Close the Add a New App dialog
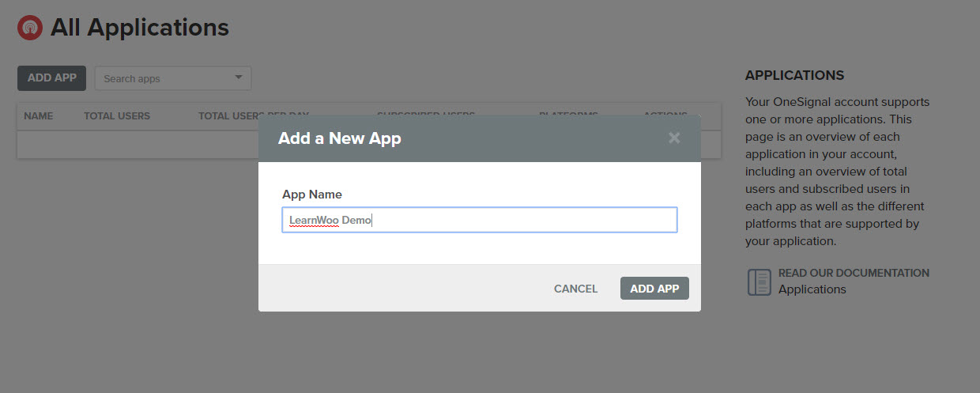980x393 pixels. 673,138
